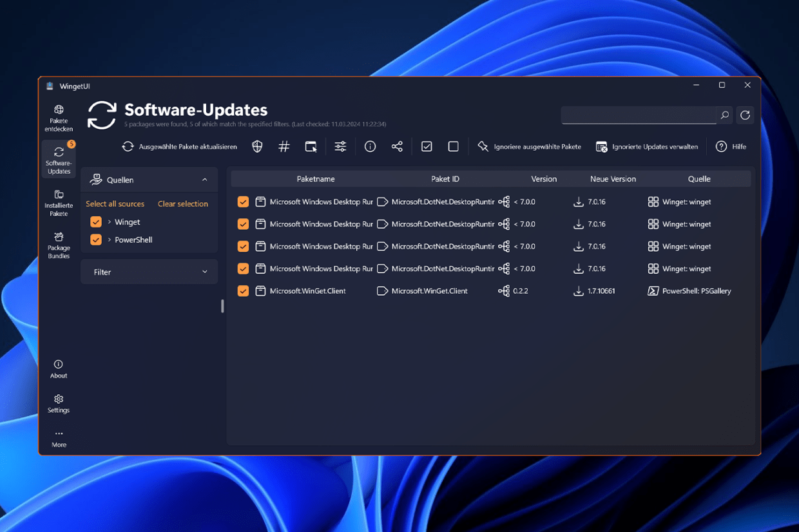The width and height of the screenshot is (799, 532).
Task: Click the new version value 1.7.10661
Action: [601, 291]
